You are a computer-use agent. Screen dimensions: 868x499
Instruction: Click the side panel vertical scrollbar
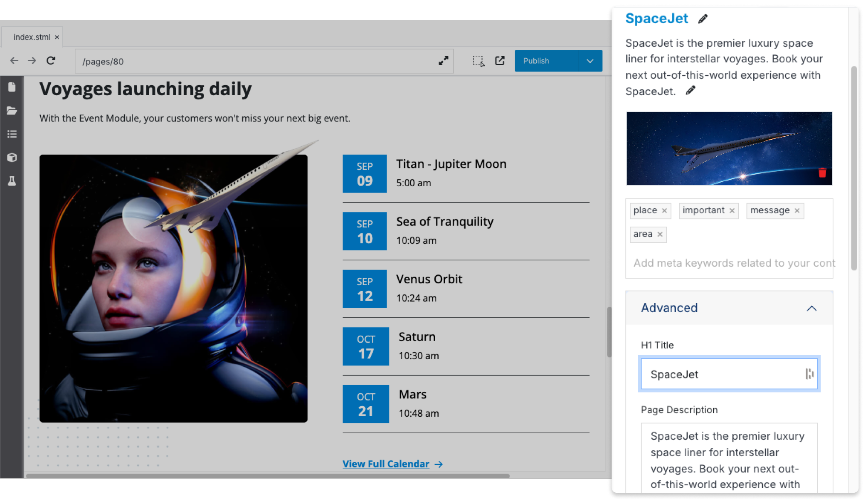pos(854,168)
